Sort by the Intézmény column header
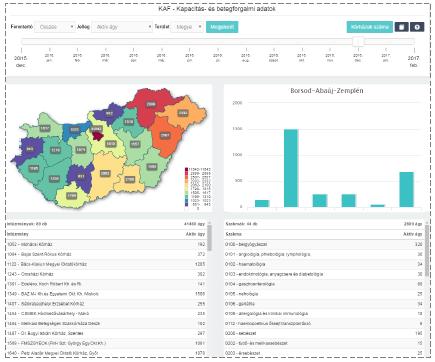Screen dimensions: 435x362 [x=18, y=234]
